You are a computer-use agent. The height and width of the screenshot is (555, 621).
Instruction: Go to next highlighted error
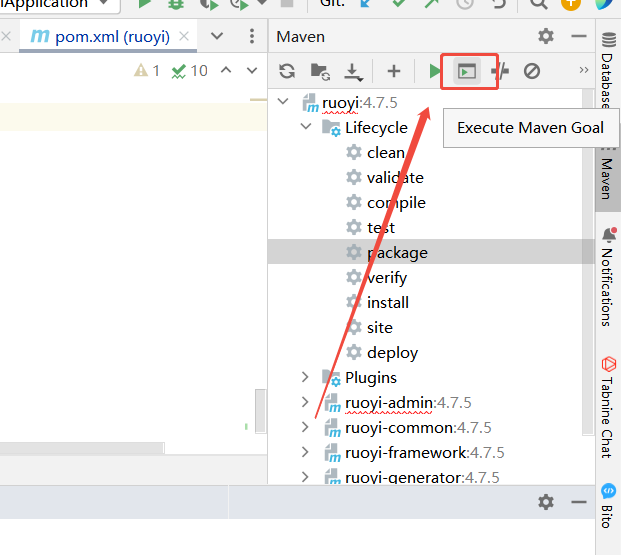[252, 71]
